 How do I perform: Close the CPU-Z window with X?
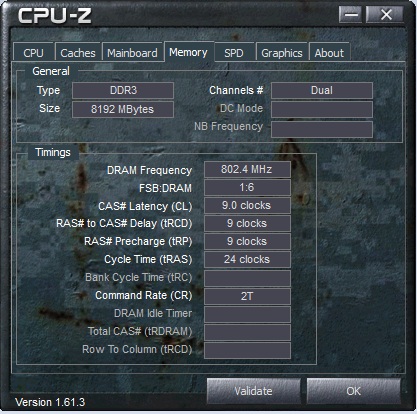[386, 15]
